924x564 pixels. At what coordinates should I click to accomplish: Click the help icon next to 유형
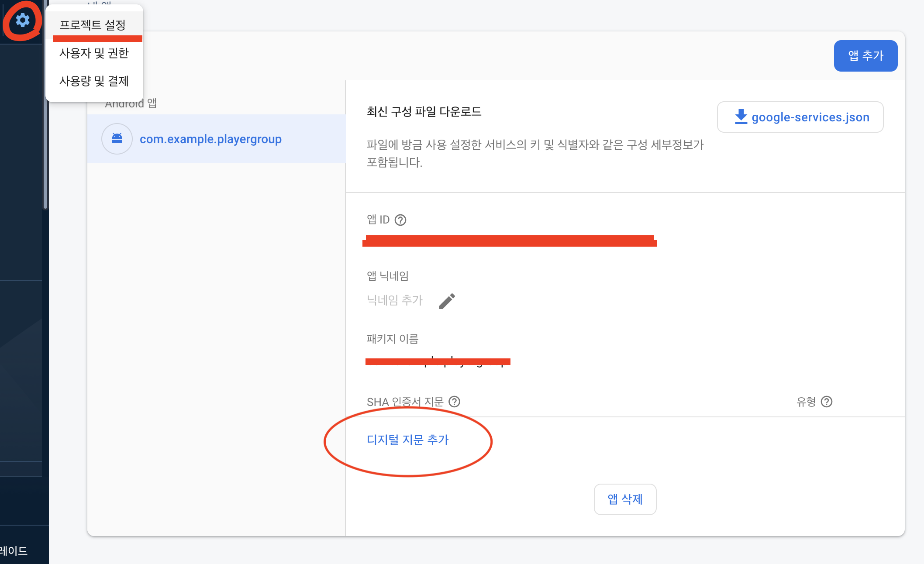pos(827,401)
